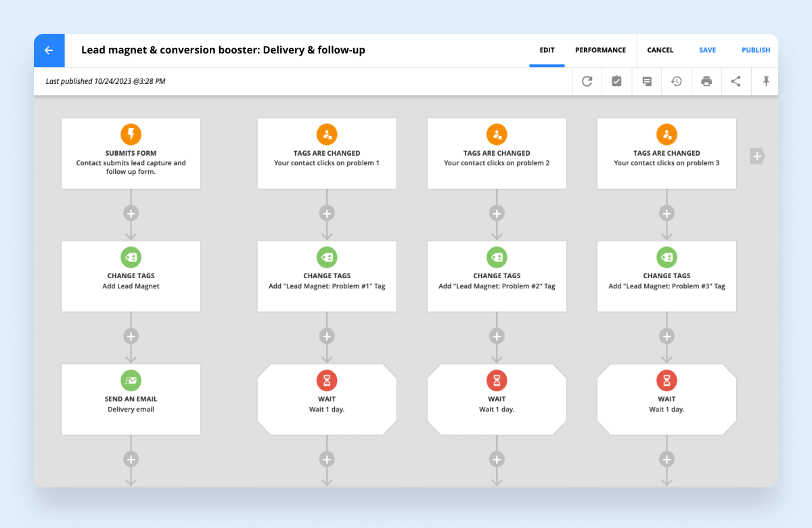Select the Wait 1 day card under problem 2

[497, 399]
